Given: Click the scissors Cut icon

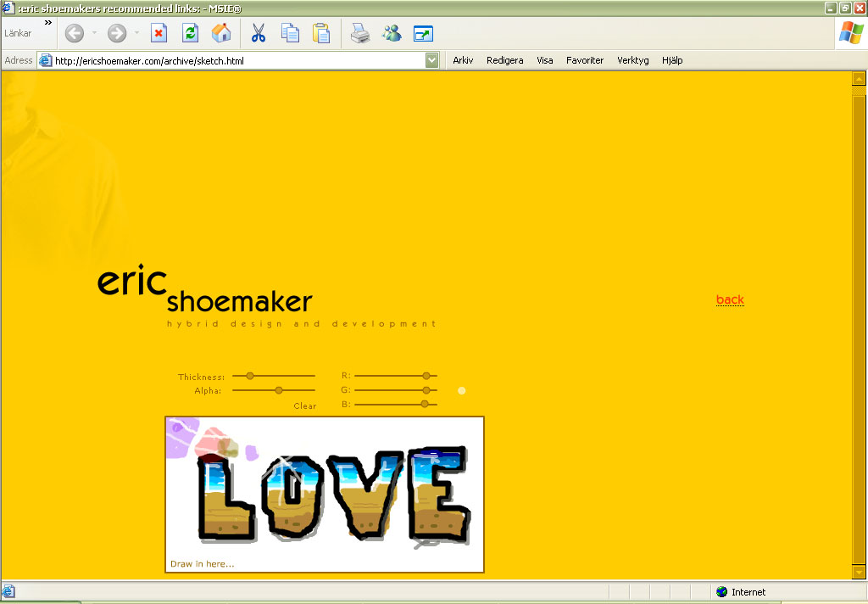Looking at the screenshot, I should [259, 34].
